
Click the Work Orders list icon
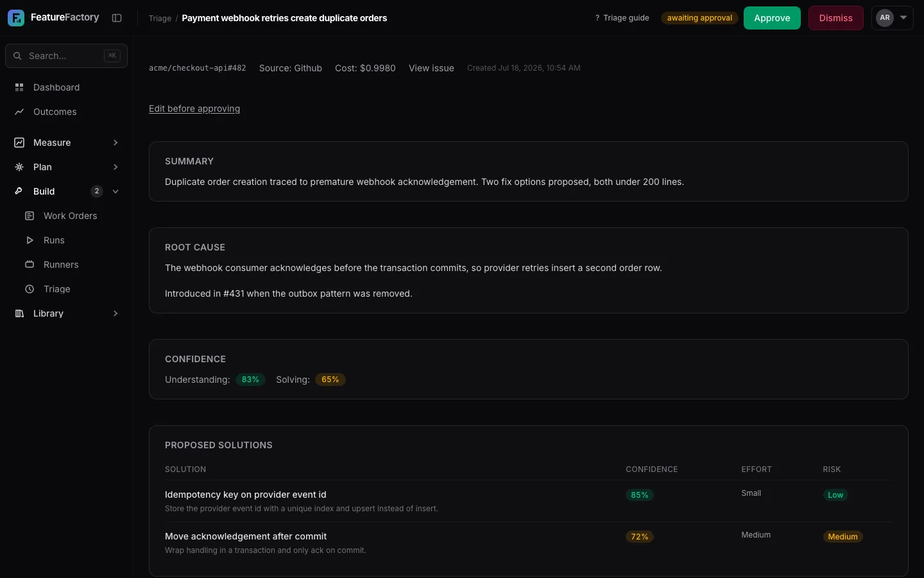coord(30,216)
